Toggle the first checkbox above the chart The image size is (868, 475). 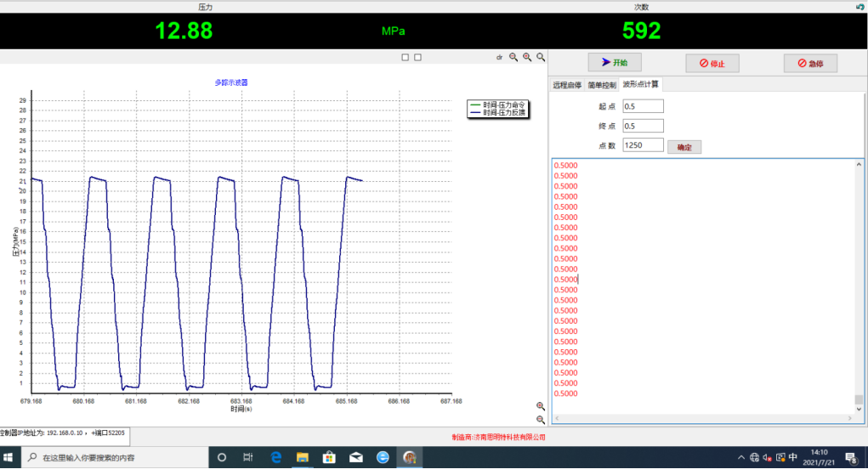coord(406,57)
